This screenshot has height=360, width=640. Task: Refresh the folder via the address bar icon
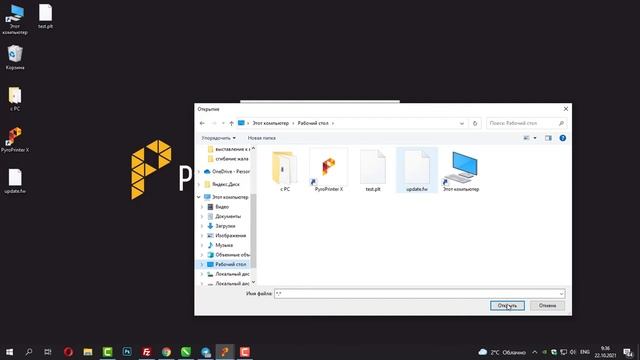[475, 123]
